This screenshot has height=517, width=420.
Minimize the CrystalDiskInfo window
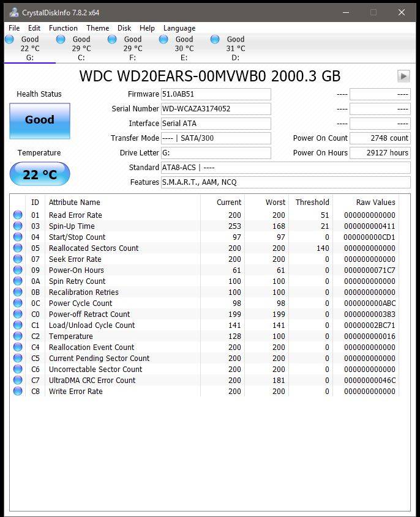tap(346, 12)
